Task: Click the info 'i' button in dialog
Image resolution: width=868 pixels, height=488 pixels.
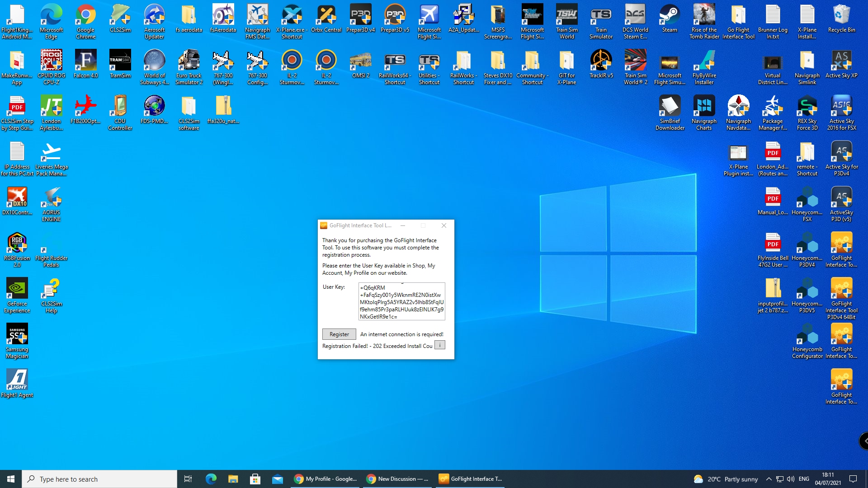Action: pyautogui.click(x=440, y=345)
